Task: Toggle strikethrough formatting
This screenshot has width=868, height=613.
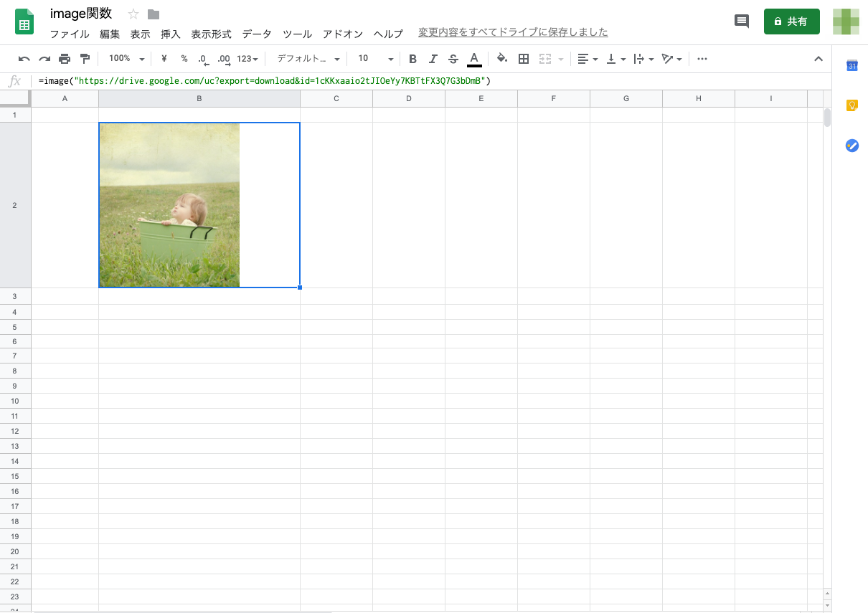Action: point(453,59)
